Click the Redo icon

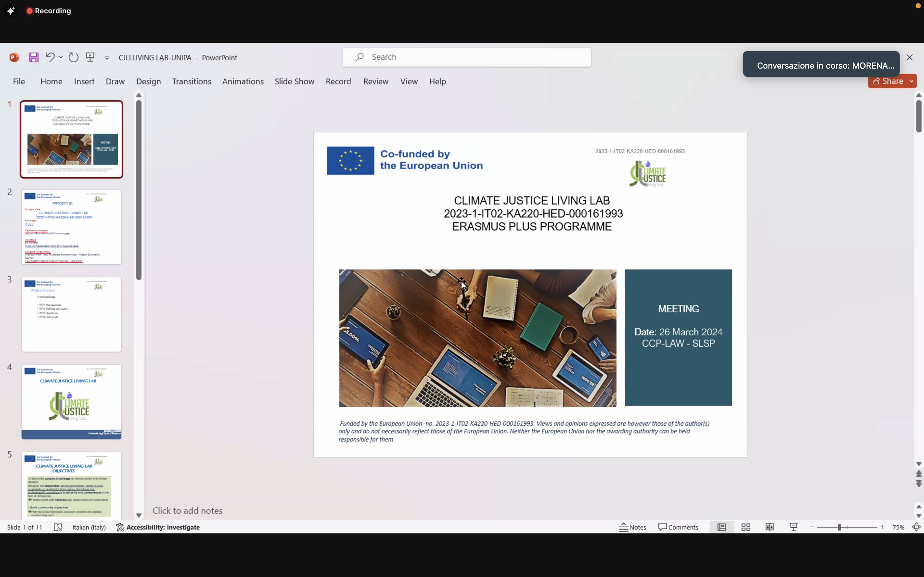pyautogui.click(x=73, y=58)
